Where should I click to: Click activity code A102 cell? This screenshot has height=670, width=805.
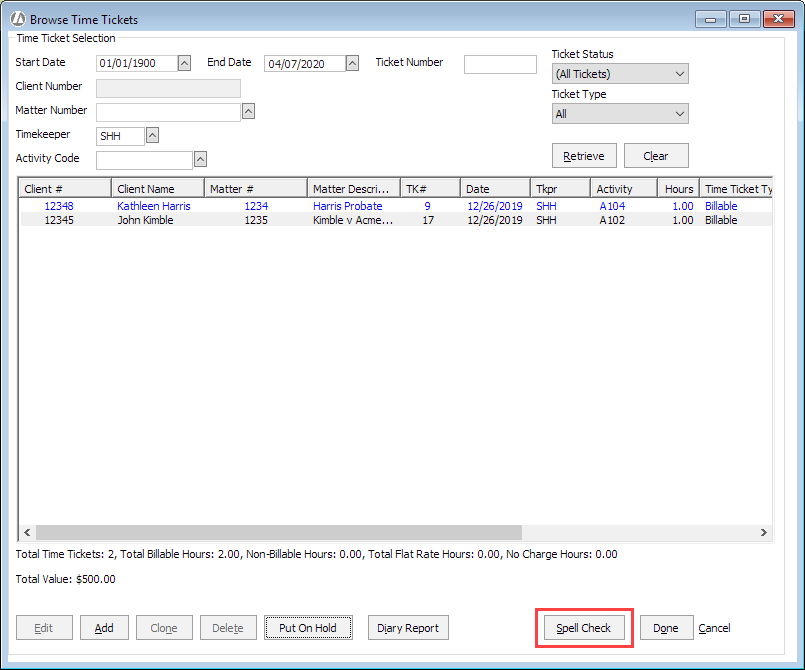[612, 220]
